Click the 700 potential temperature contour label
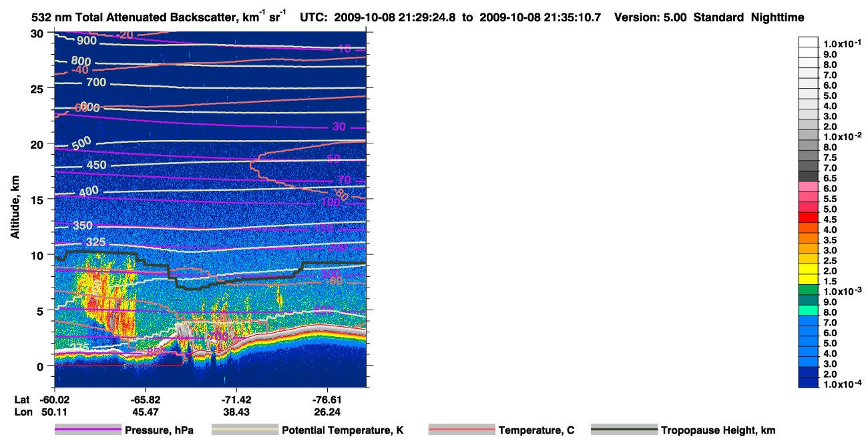 [96, 83]
